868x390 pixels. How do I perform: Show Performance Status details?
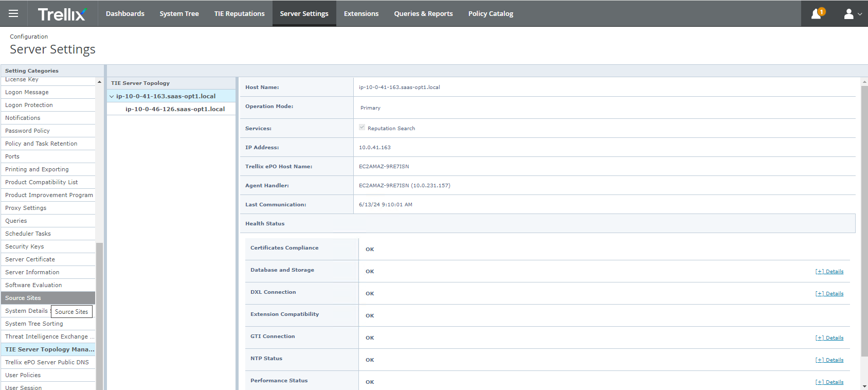(829, 382)
